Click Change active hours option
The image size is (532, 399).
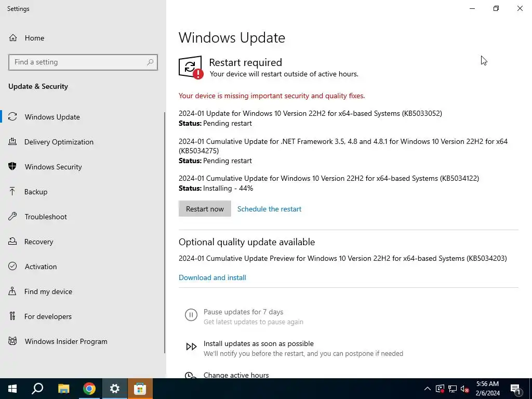click(236, 375)
